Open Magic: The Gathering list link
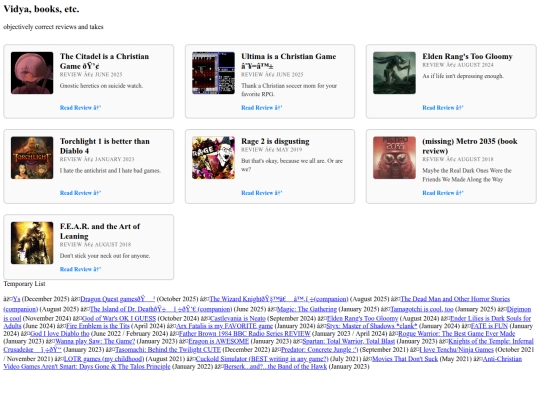This screenshot has width=540, height=405. pyautogui.click(x=307, y=309)
